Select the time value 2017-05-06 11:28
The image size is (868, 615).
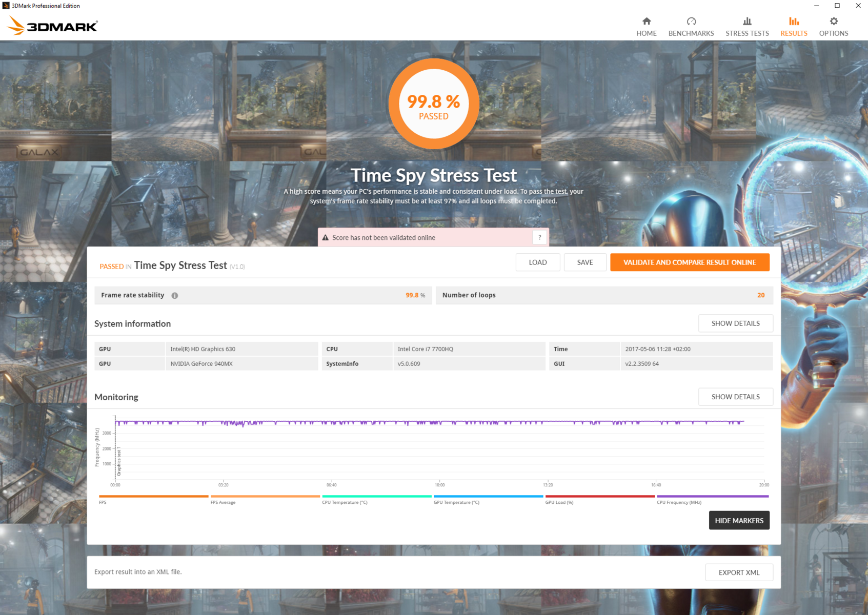coord(658,349)
